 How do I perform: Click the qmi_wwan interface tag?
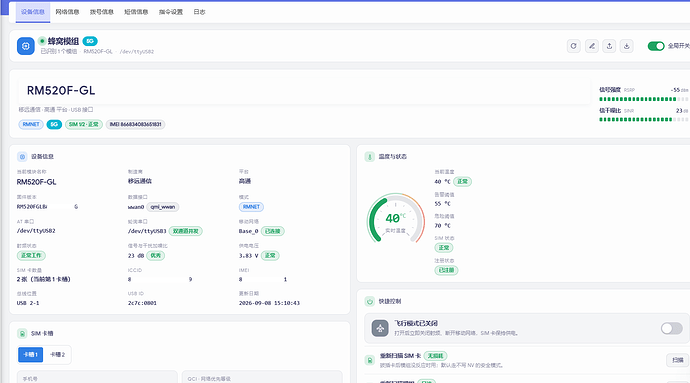(163, 206)
